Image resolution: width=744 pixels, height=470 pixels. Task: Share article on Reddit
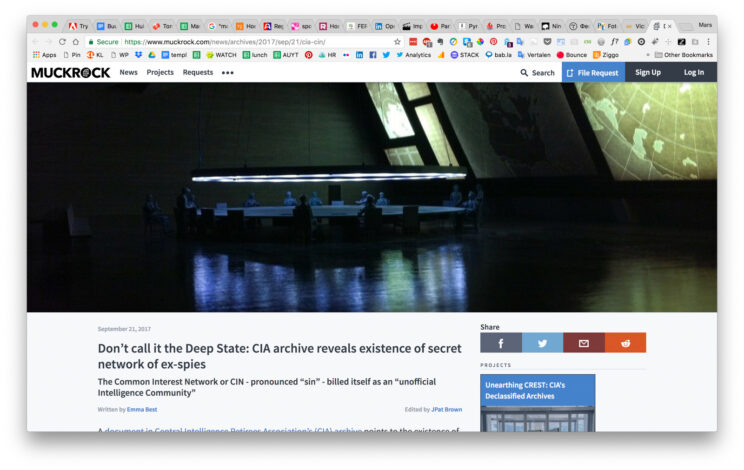tap(625, 343)
